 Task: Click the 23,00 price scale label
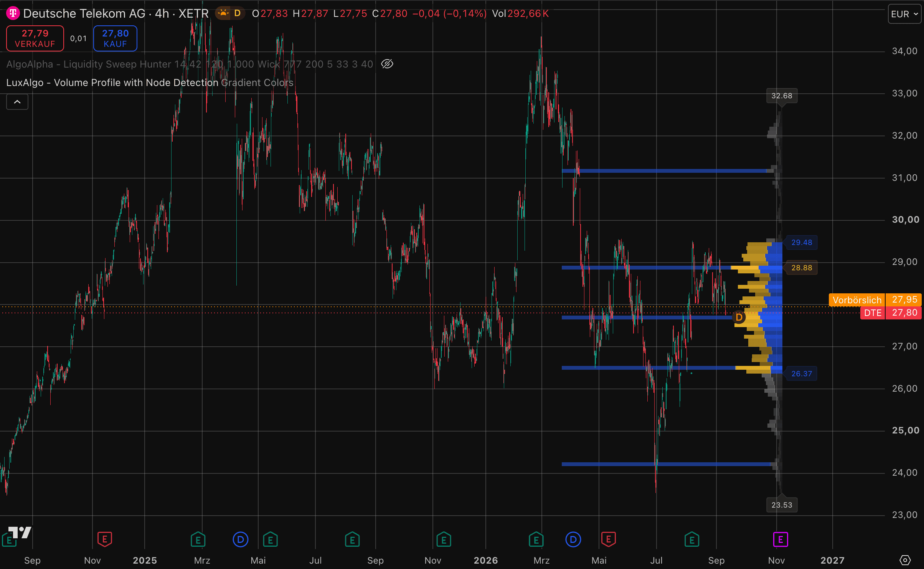coord(905,515)
